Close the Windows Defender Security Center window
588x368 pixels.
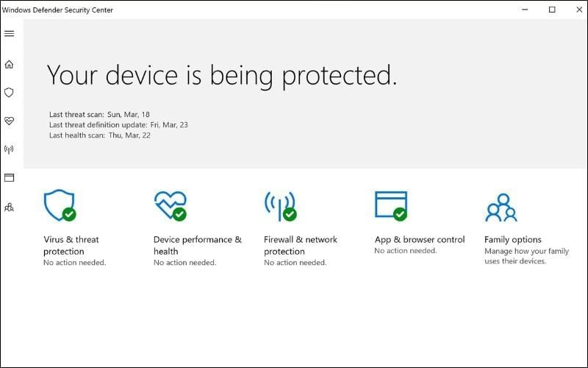pyautogui.click(x=577, y=10)
